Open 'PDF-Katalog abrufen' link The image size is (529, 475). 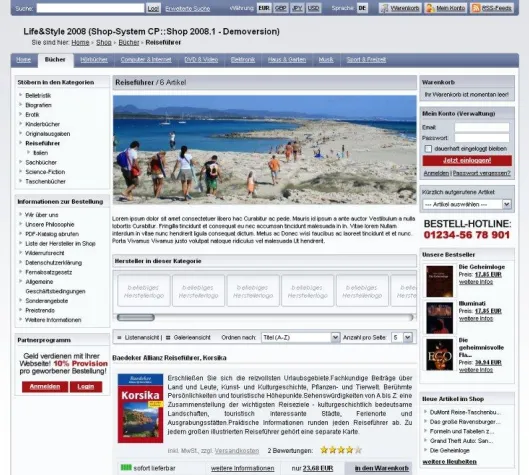[52, 234]
